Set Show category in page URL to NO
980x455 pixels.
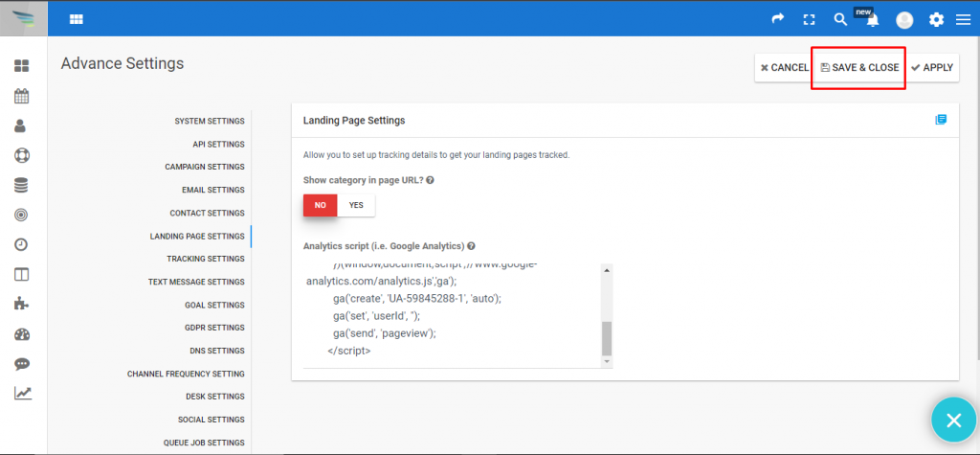tap(320, 205)
